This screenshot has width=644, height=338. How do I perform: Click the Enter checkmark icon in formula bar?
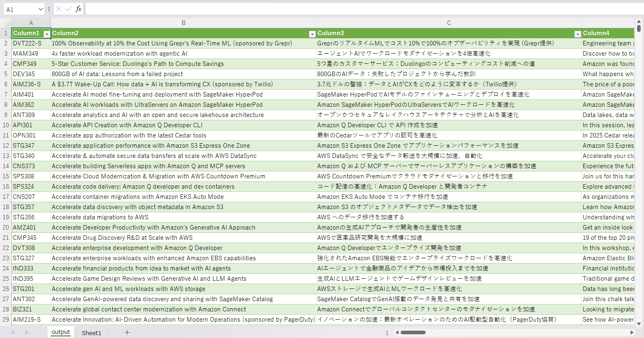coord(68,9)
